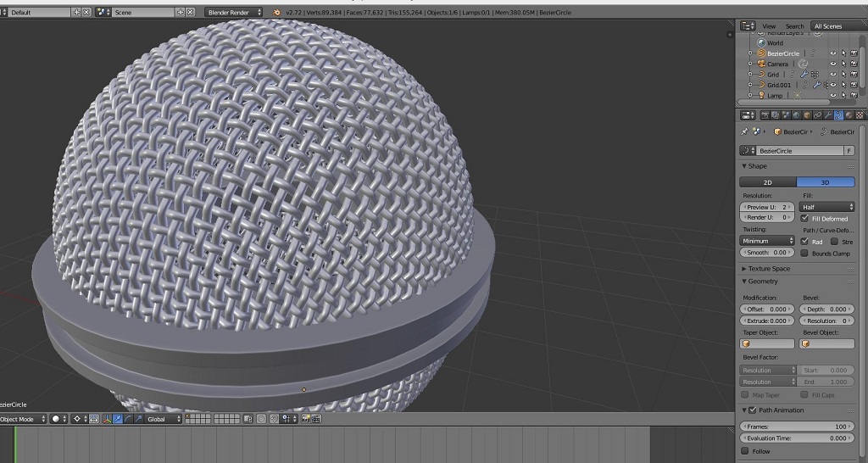Open the Texture checkerboard properties tab
This screenshot has height=463, width=868.
tap(860, 115)
